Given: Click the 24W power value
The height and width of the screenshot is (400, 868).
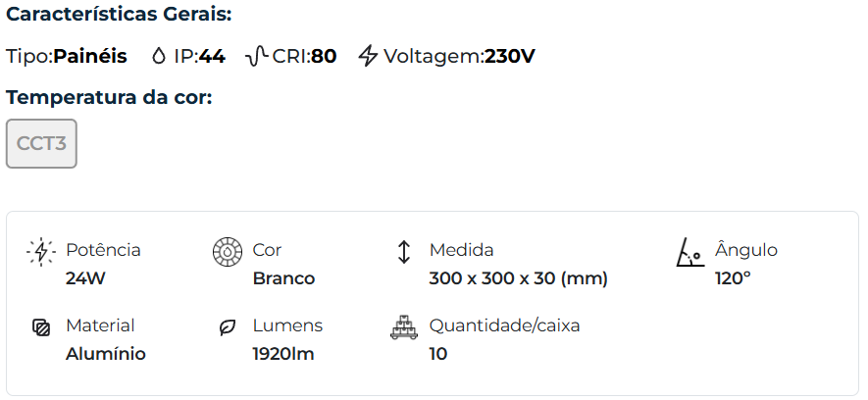Looking at the screenshot, I should click(85, 278).
